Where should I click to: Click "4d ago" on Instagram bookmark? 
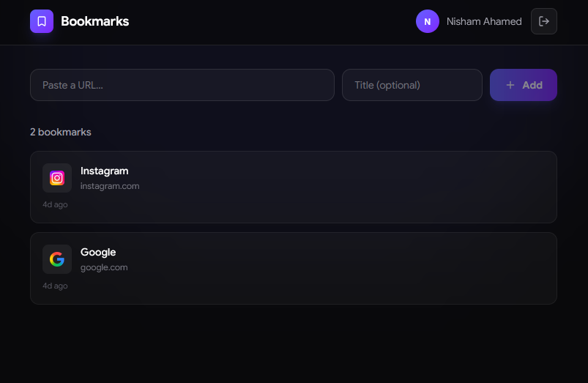point(55,204)
